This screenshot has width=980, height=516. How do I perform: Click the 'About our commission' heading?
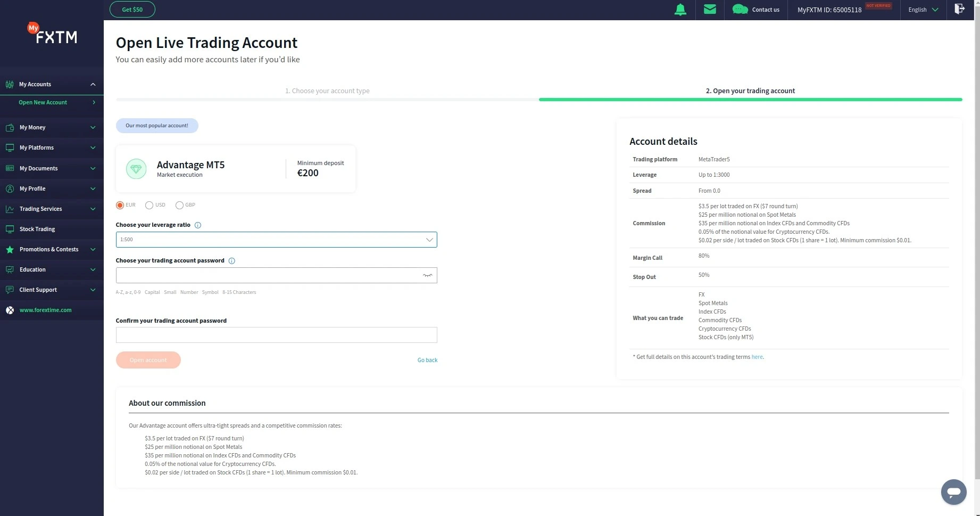point(167,403)
